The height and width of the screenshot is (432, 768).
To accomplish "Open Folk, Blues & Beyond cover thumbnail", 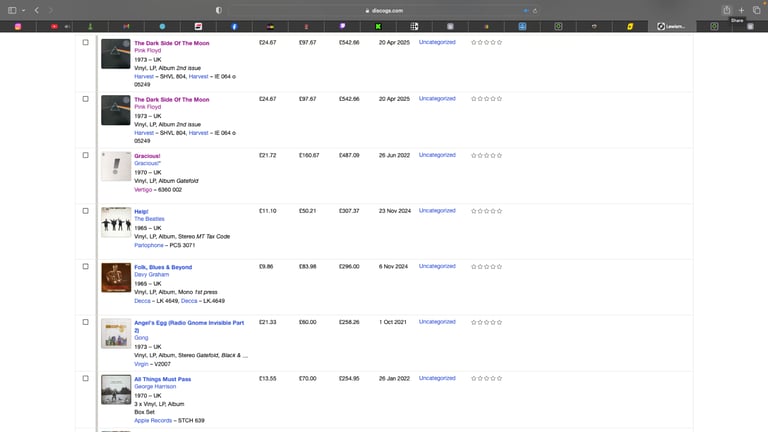I will coord(116,278).
